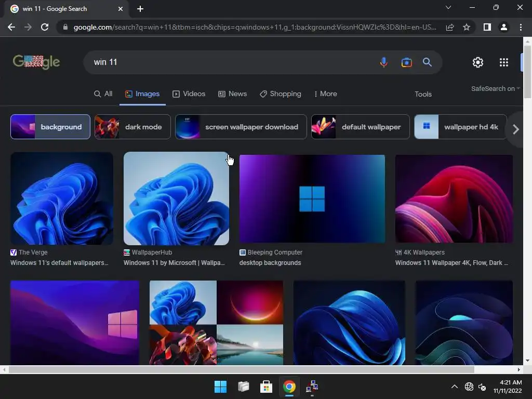Follow Windows 11 Wallpaper 4K, Flow link
Viewport: 532px width, 399px height.
(451, 263)
